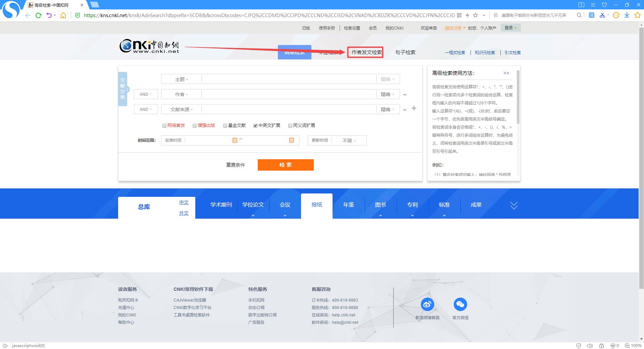Open the yellow smiley face extension icon
This screenshot has width=644, height=349.
[x=616, y=15]
